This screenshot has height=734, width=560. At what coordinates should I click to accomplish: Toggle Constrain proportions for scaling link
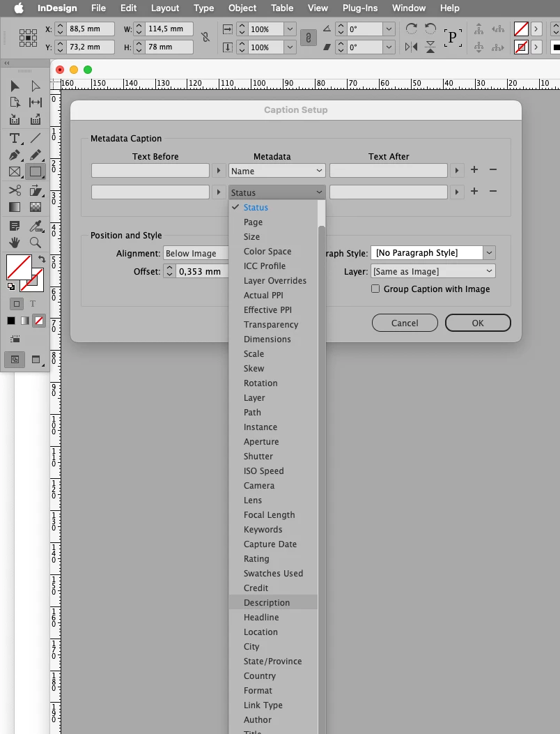tap(309, 38)
